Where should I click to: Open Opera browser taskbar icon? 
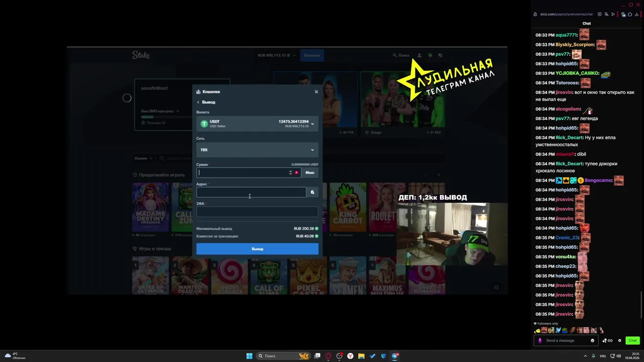[328, 356]
